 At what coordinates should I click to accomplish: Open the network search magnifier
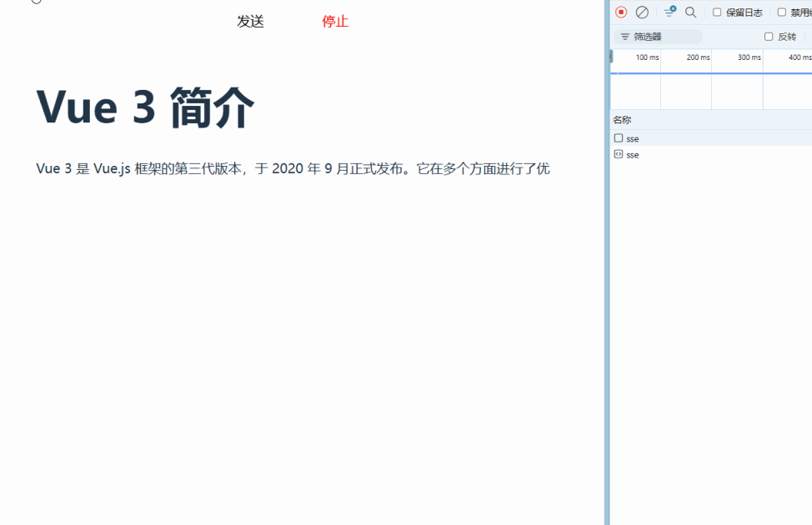(690, 12)
